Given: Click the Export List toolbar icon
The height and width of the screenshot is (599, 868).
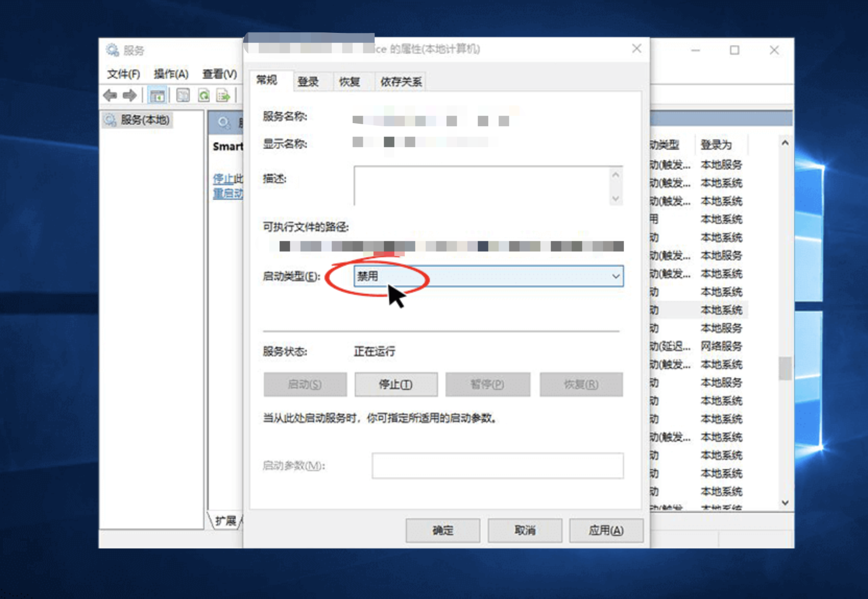Looking at the screenshot, I should click(x=223, y=95).
